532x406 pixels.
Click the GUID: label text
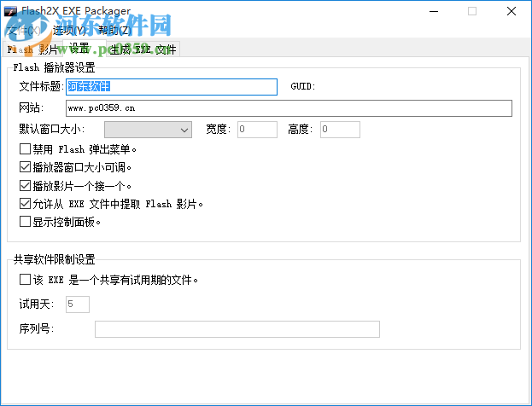pyautogui.click(x=303, y=87)
